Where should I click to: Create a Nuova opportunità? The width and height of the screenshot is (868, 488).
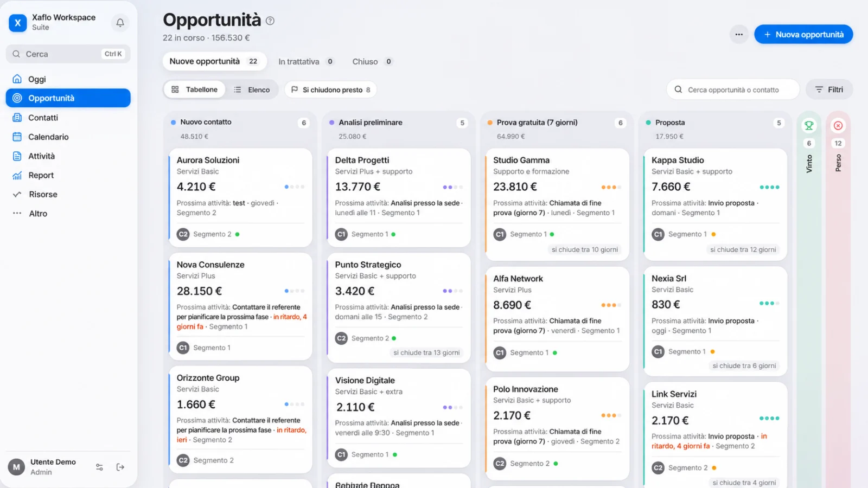[x=803, y=34]
